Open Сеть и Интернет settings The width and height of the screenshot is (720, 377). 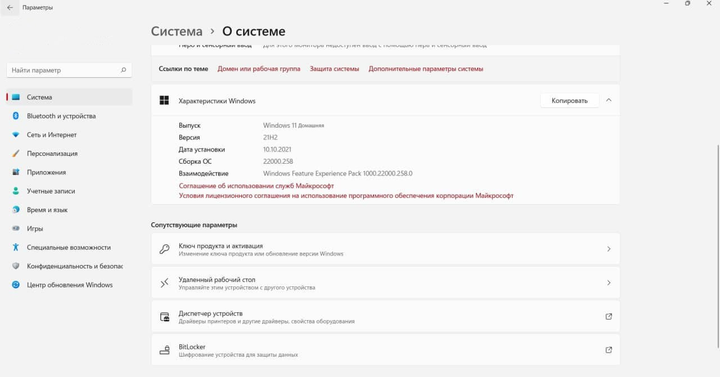click(69, 135)
